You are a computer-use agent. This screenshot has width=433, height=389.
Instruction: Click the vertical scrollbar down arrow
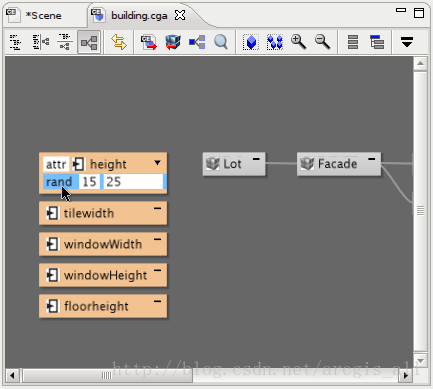click(420, 361)
